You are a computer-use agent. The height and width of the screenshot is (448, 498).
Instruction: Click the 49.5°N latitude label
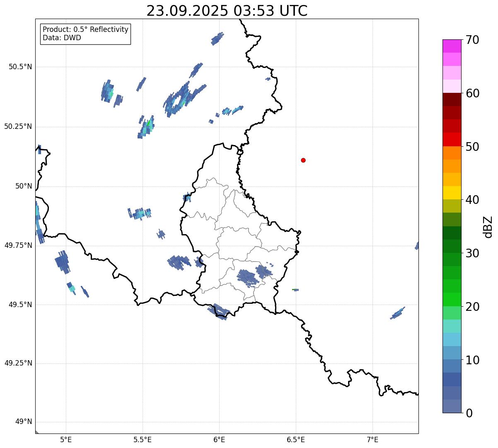point(20,305)
